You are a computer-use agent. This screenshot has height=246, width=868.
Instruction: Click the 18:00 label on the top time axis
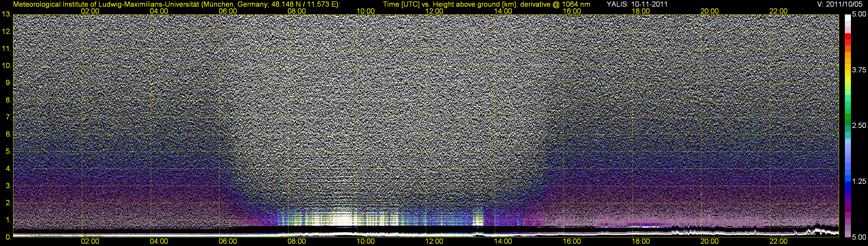pyautogui.click(x=641, y=11)
